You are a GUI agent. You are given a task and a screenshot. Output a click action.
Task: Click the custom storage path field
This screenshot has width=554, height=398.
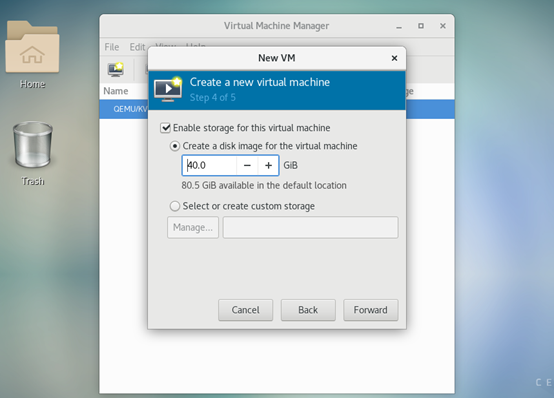tap(311, 227)
